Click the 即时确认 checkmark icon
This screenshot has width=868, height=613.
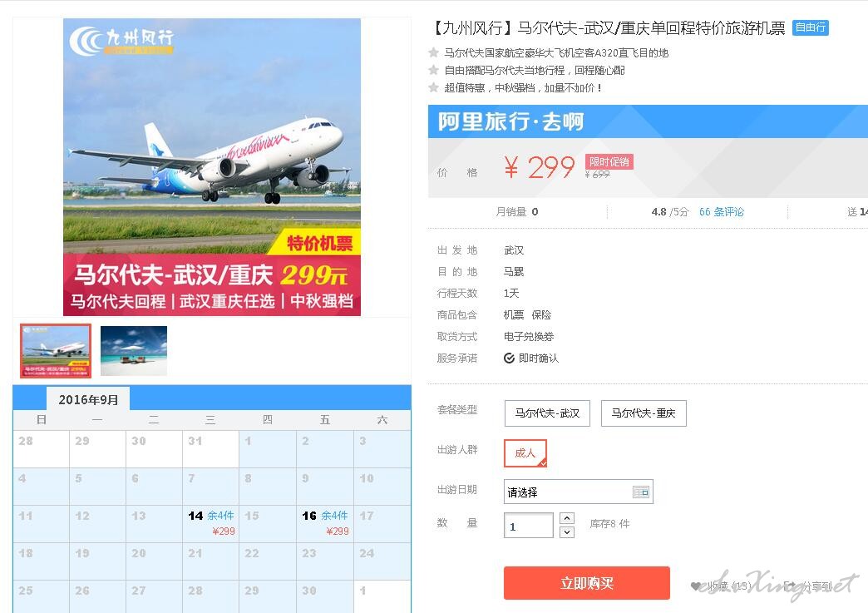pos(510,358)
